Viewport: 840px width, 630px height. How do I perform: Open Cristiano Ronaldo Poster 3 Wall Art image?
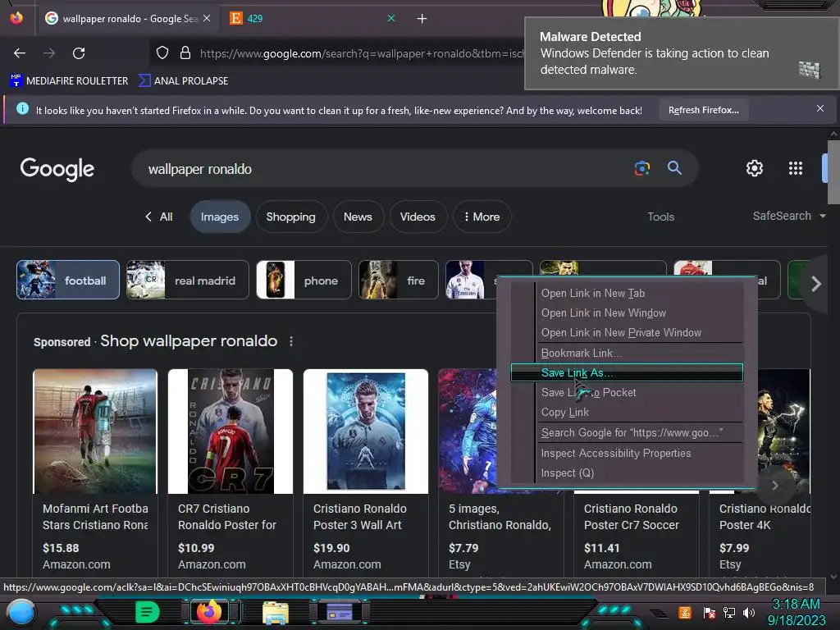[366, 431]
